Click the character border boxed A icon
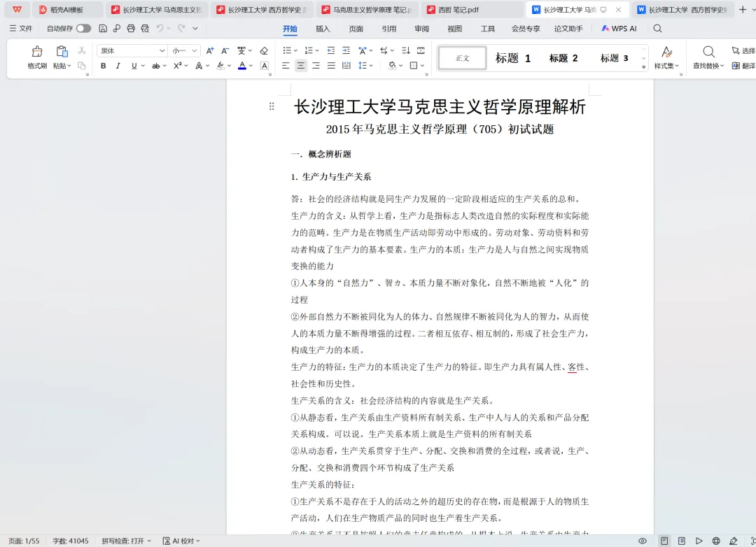This screenshot has height=547, width=756. (264, 66)
